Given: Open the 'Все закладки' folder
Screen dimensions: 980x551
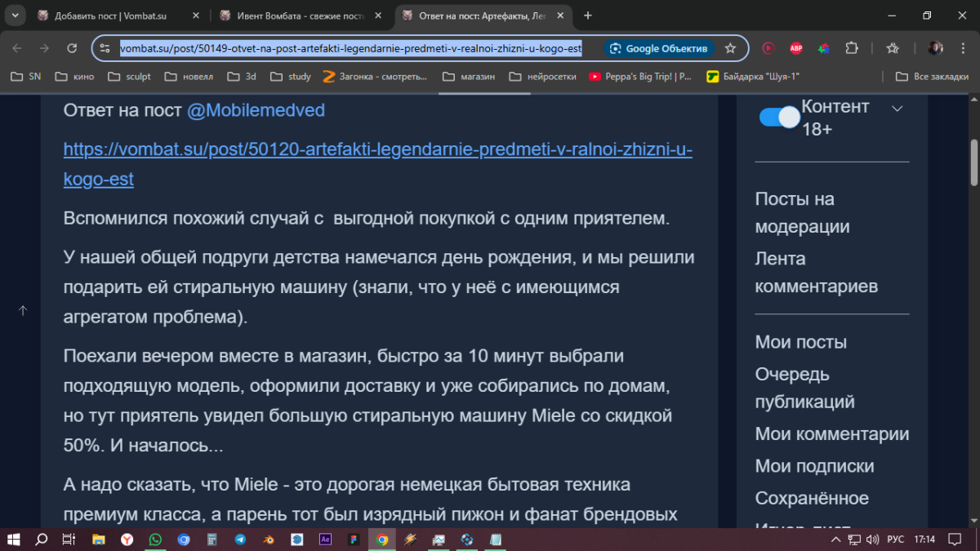Looking at the screenshot, I should [x=932, y=77].
